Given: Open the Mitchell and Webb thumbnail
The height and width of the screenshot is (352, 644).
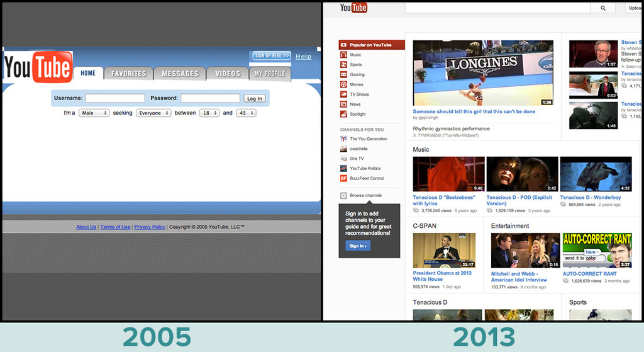Looking at the screenshot, I should [x=526, y=251].
